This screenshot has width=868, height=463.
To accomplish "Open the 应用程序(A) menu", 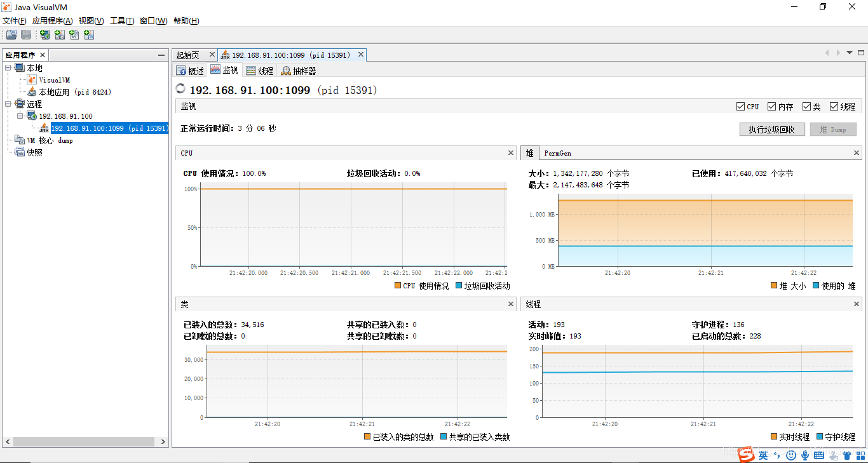I will click(52, 21).
